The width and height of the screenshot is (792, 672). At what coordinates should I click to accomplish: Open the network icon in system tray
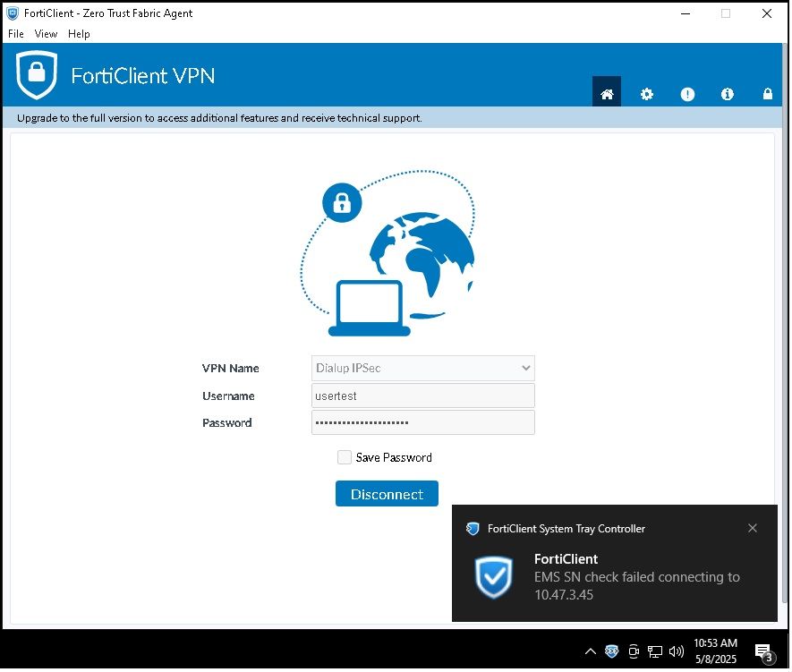tap(657, 653)
